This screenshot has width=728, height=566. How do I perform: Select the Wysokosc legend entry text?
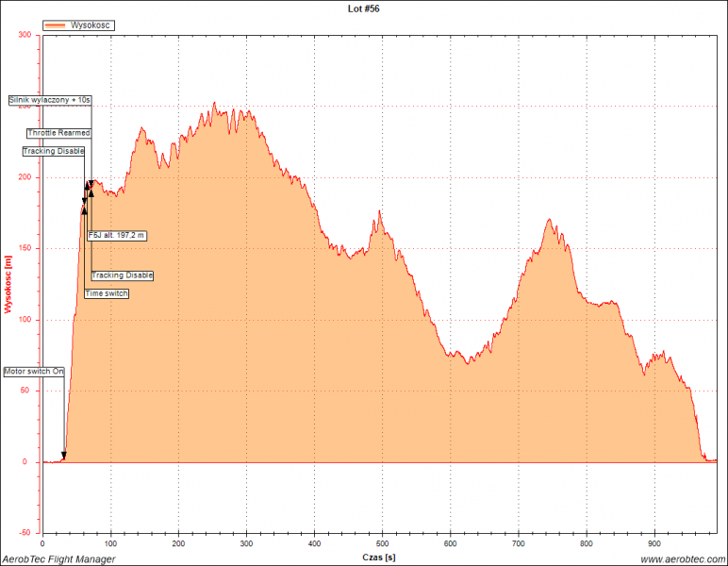[x=90, y=25]
